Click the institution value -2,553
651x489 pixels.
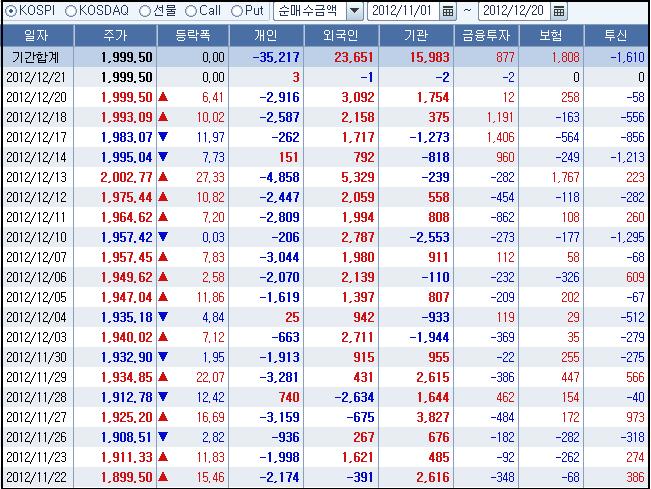click(x=430, y=237)
